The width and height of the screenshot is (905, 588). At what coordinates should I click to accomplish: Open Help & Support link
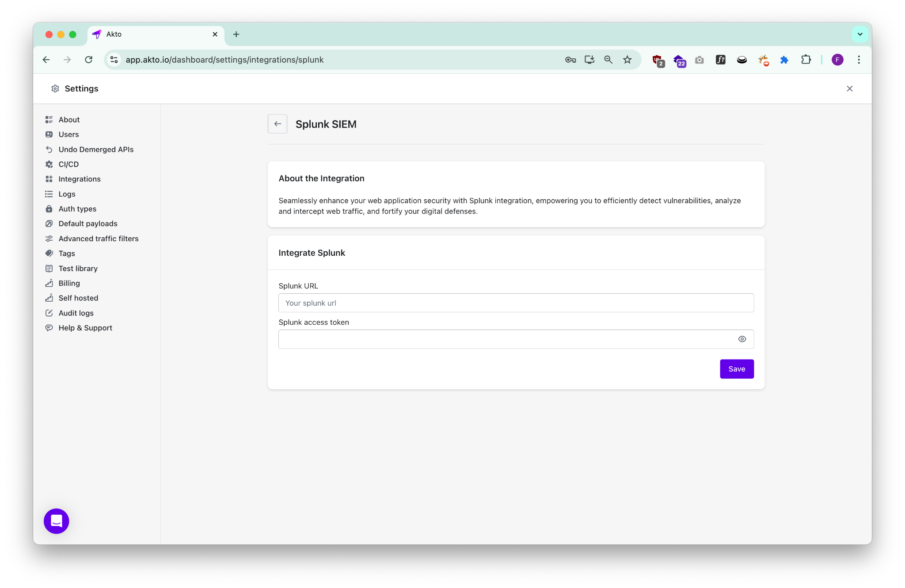tap(85, 328)
